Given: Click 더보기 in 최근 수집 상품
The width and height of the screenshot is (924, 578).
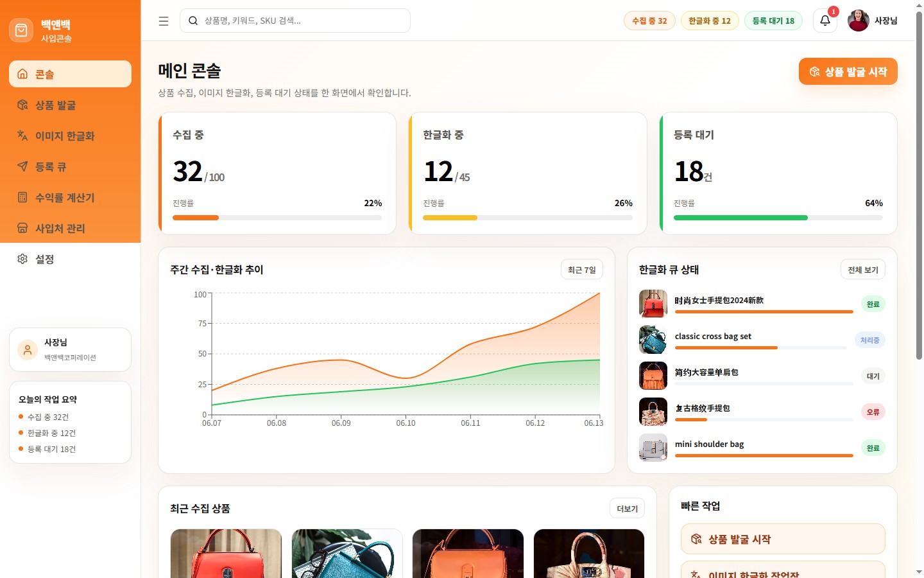Looking at the screenshot, I should point(627,509).
